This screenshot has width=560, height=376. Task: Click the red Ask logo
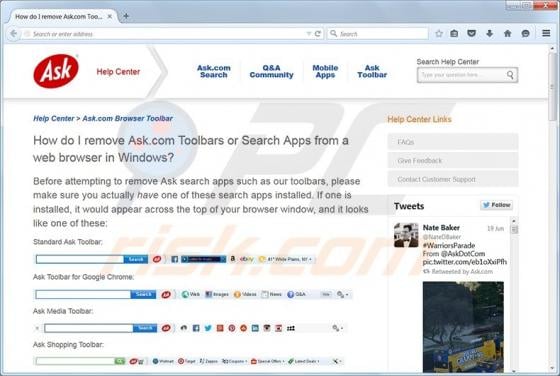coord(56,71)
